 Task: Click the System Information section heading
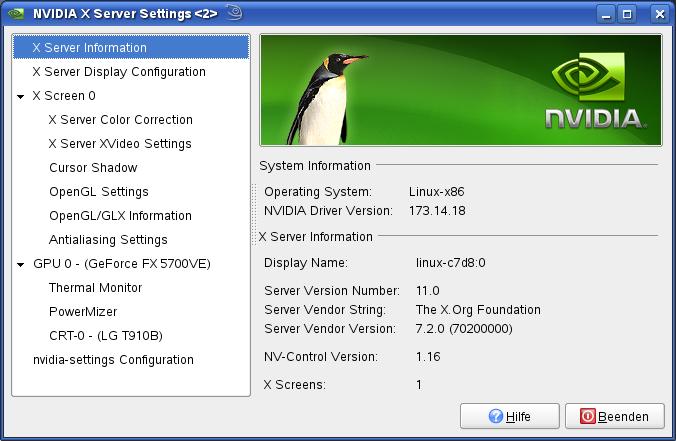pyautogui.click(x=315, y=166)
